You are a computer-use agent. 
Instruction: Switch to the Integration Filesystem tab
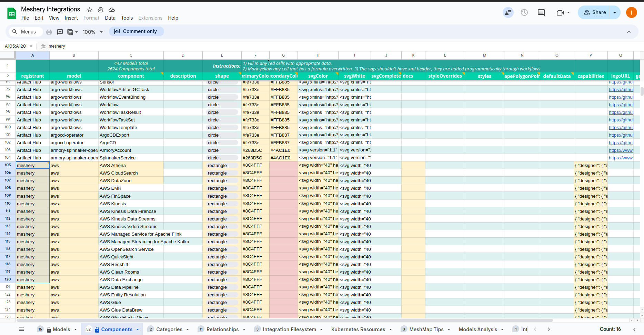[289, 329]
